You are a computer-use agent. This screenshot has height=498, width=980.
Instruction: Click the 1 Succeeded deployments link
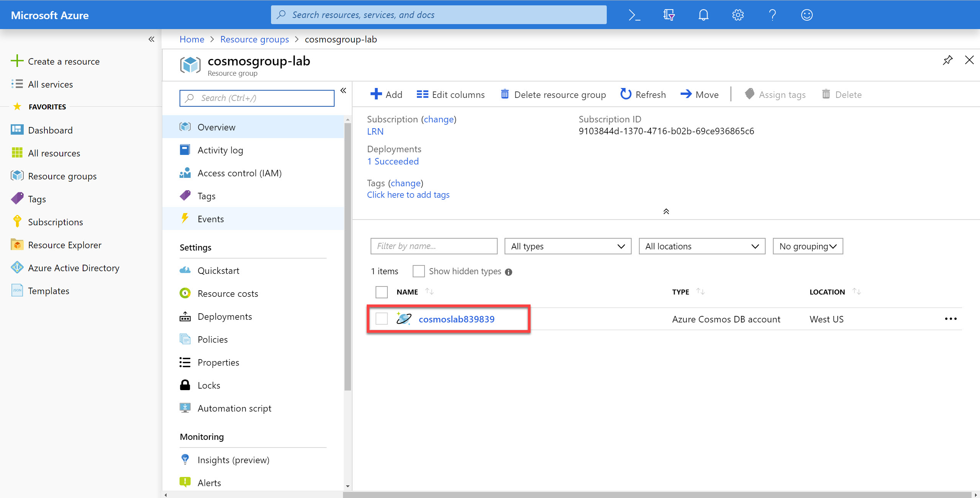pos(393,161)
